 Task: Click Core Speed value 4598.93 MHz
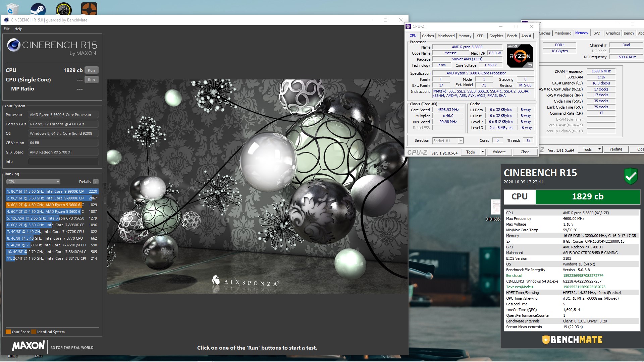point(448,110)
